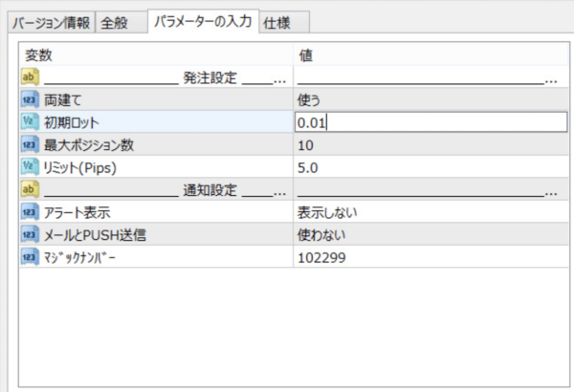This screenshot has height=392, width=574.
Task: Open the 使う value dropdown for 両建て
Action: tap(430, 100)
